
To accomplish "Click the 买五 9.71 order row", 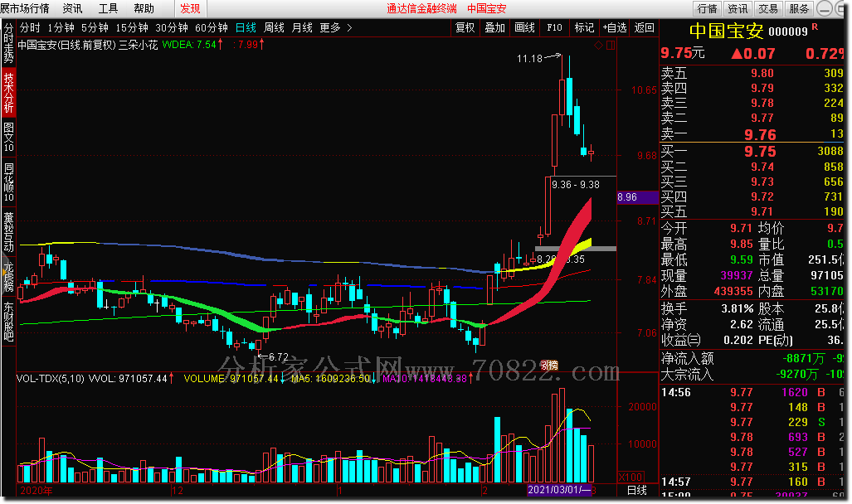I will pyautogui.click(x=752, y=212).
